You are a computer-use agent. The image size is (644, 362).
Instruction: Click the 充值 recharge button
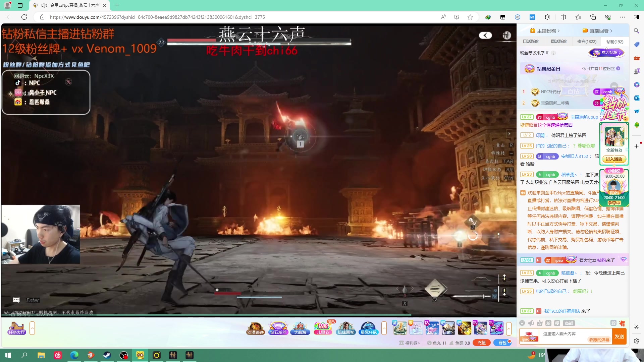(482, 343)
